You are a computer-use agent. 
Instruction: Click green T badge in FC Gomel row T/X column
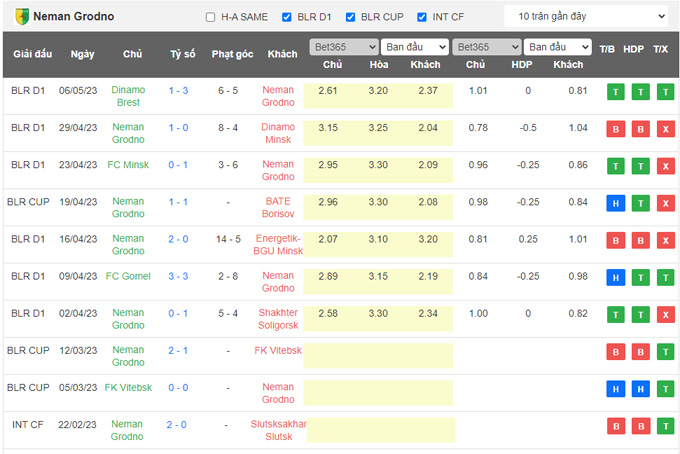tap(661, 278)
